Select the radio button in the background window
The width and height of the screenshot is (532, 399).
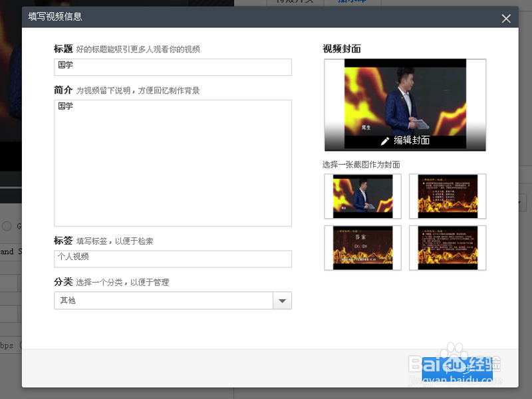(7, 226)
